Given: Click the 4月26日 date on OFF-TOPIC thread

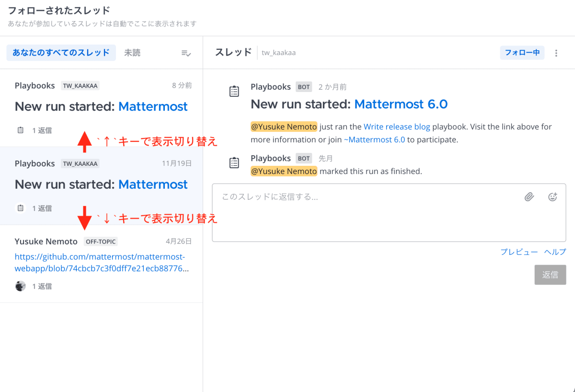Looking at the screenshot, I should click(179, 242).
